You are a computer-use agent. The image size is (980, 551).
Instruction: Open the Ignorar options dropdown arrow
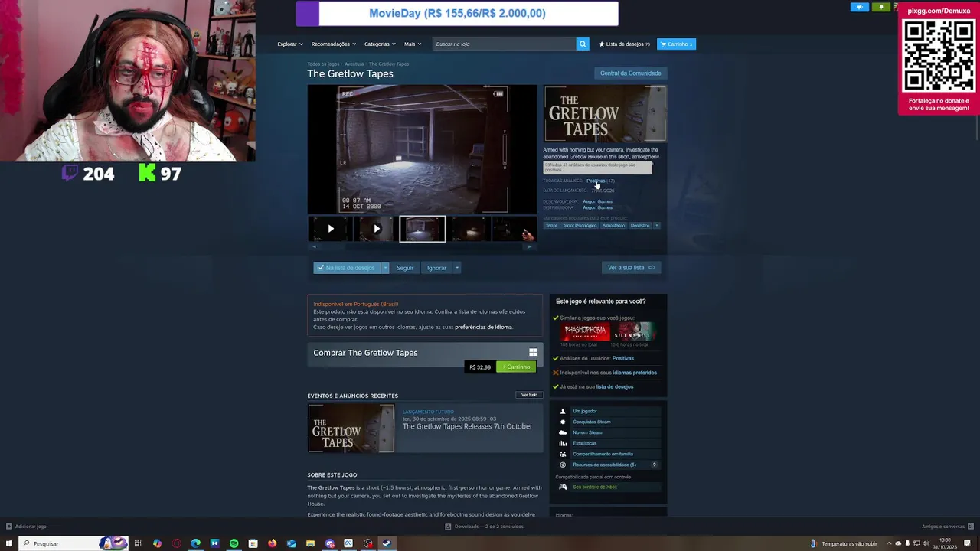(x=456, y=268)
